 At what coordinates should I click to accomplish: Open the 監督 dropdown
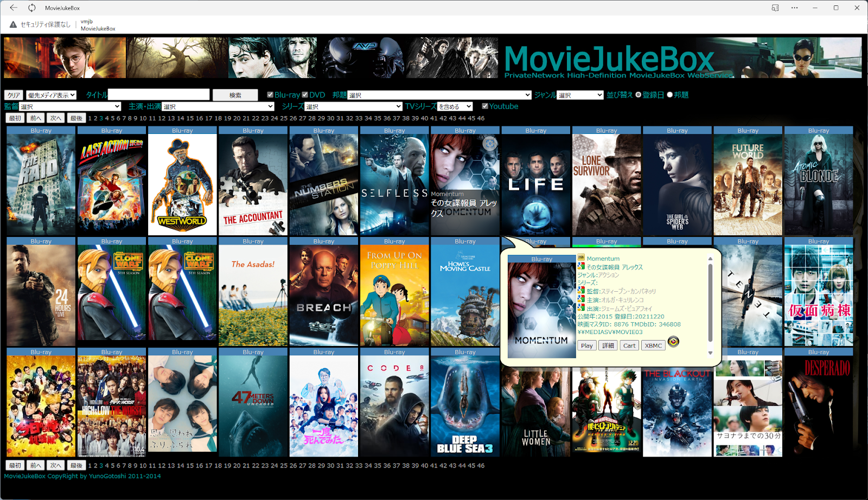click(70, 106)
